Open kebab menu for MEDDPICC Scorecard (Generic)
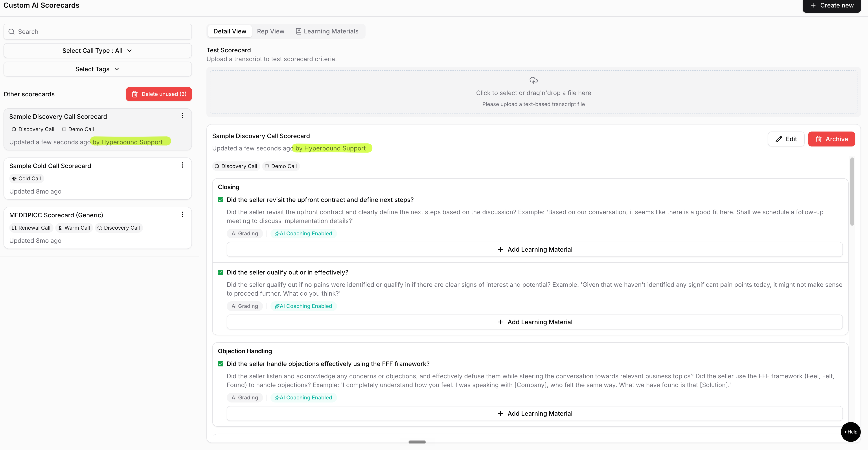Screen dimensions: 868x450 click(183, 214)
